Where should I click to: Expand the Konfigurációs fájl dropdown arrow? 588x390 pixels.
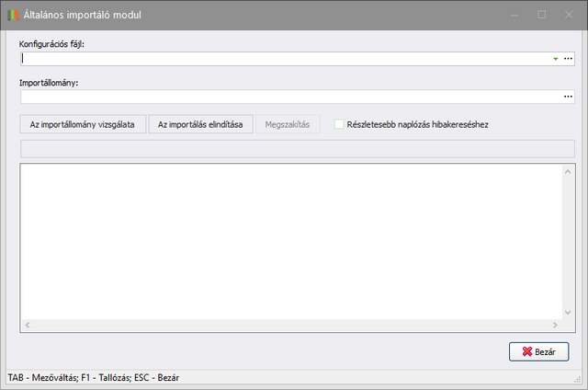pos(555,58)
